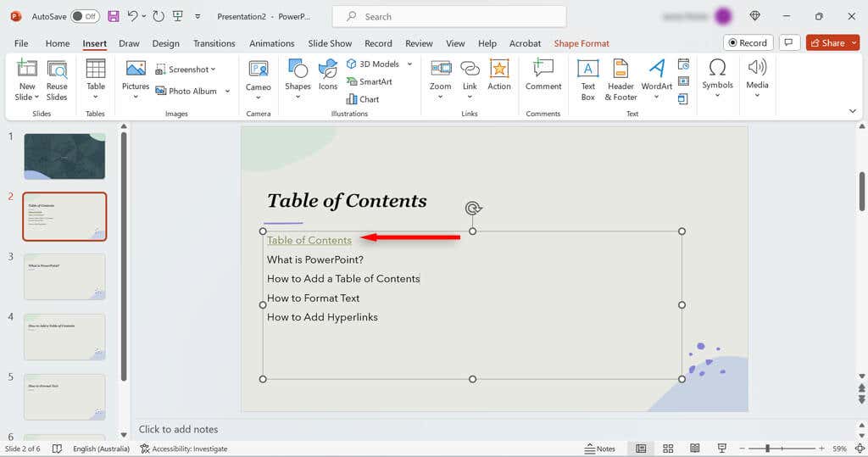Toggle the AutoSave switch
868x457 pixels.
coord(85,16)
